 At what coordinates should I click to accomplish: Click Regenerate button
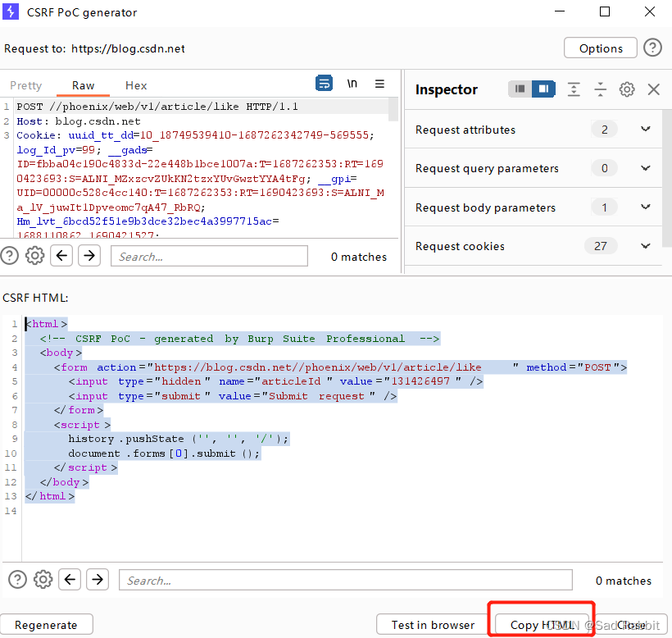46,625
